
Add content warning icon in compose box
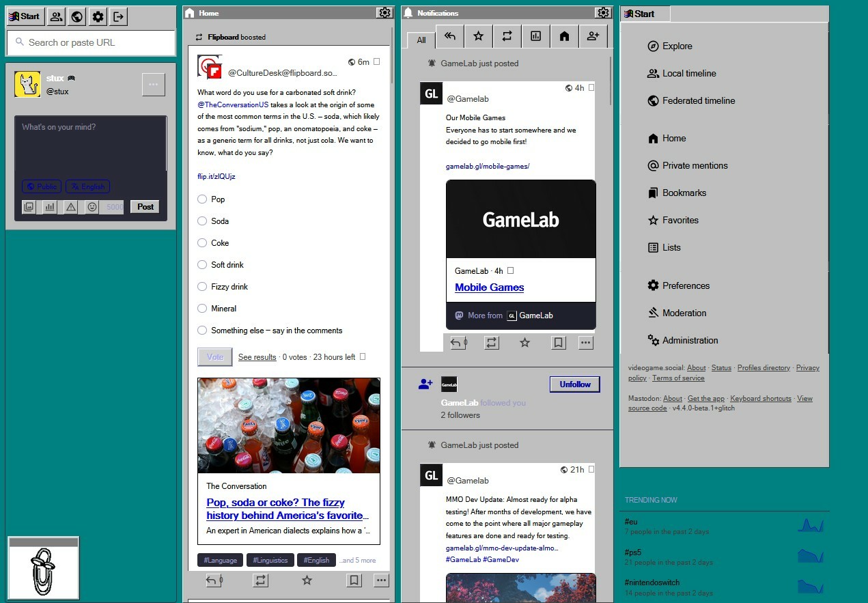point(71,207)
